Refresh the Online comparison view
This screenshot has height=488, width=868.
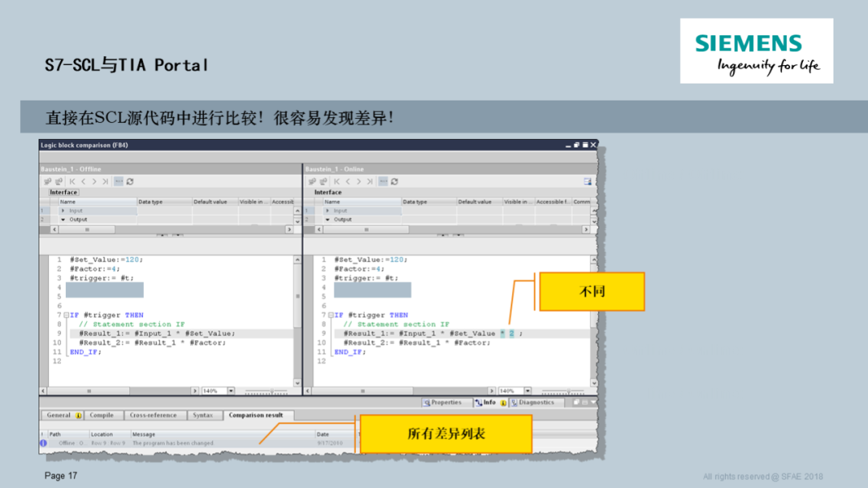click(x=395, y=182)
